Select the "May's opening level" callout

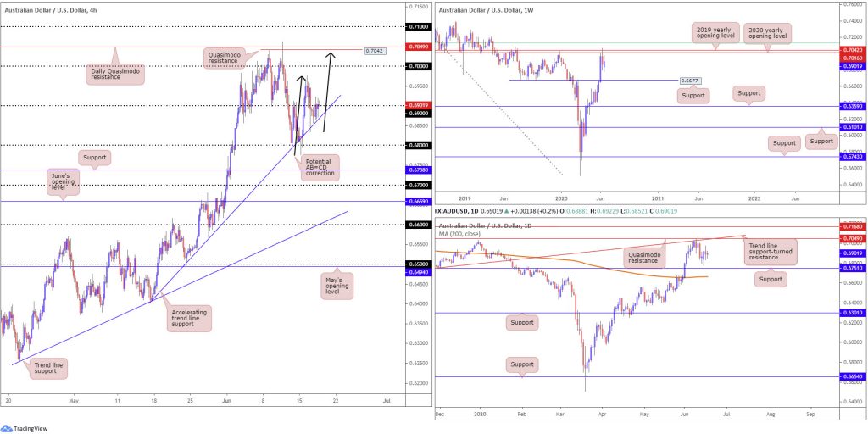click(337, 286)
